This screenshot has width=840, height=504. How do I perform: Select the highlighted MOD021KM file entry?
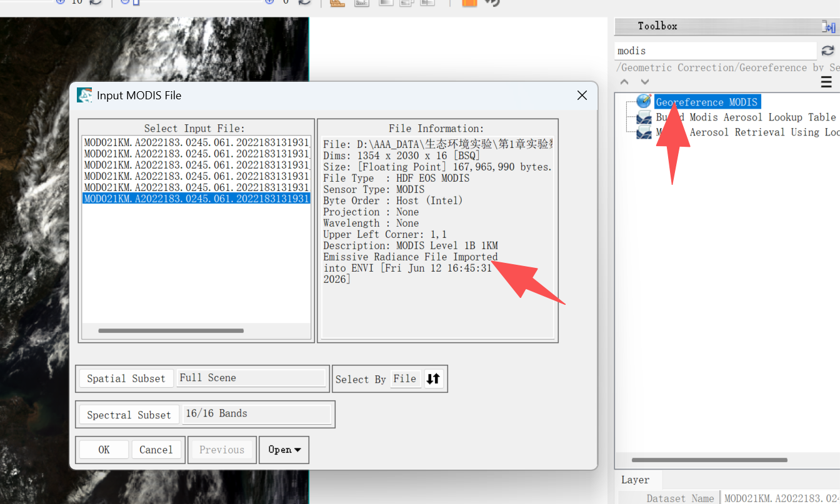click(196, 199)
